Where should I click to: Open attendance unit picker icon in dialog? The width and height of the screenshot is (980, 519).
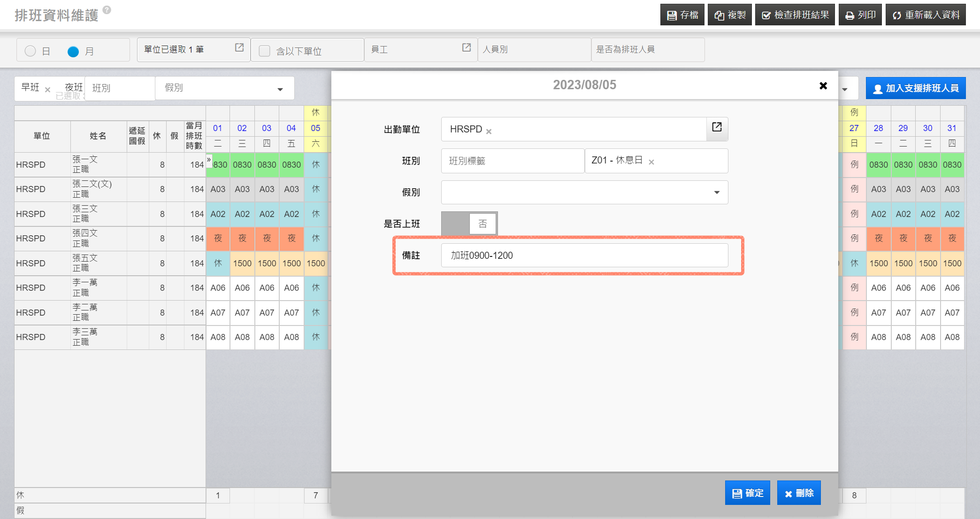(717, 127)
